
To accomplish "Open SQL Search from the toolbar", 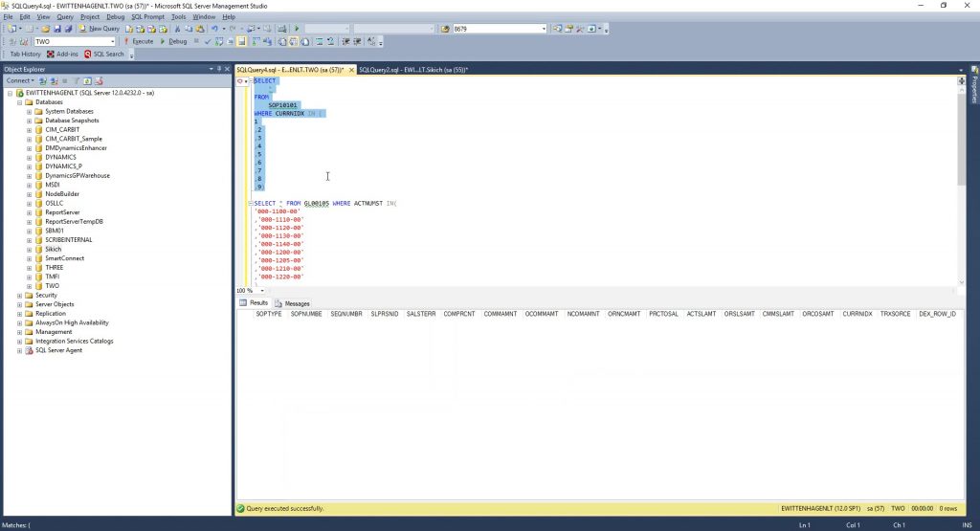I will (x=105, y=55).
